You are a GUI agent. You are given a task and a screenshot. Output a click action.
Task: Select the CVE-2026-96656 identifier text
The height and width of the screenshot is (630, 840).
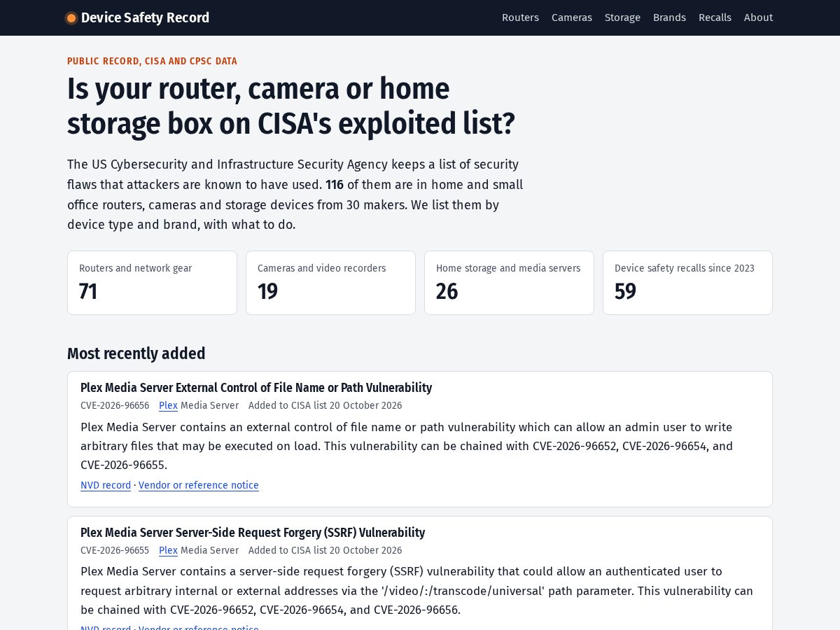click(115, 405)
